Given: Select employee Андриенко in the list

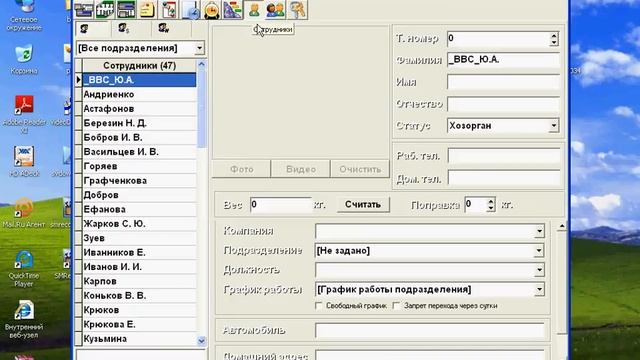Looking at the screenshot, I should pos(139,94).
